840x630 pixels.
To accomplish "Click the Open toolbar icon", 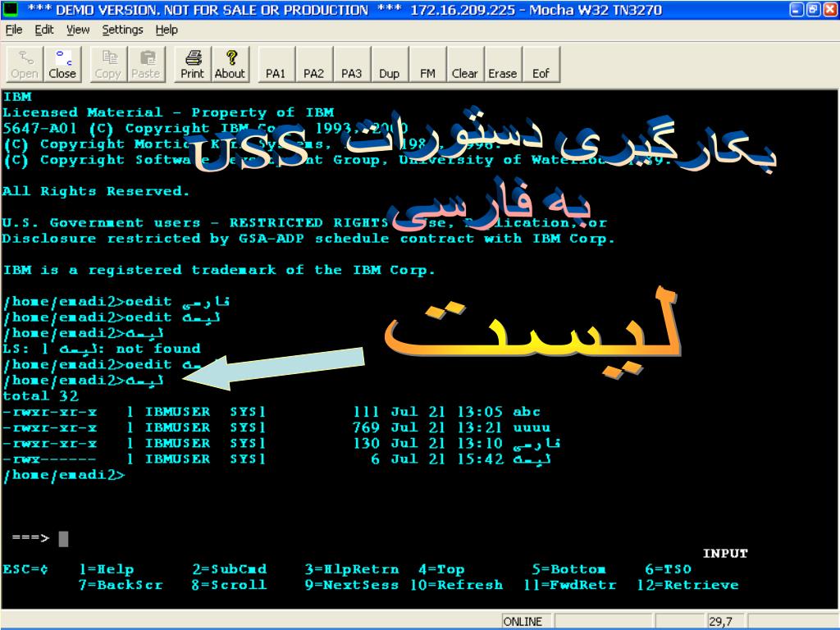I will click(x=25, y=64).
